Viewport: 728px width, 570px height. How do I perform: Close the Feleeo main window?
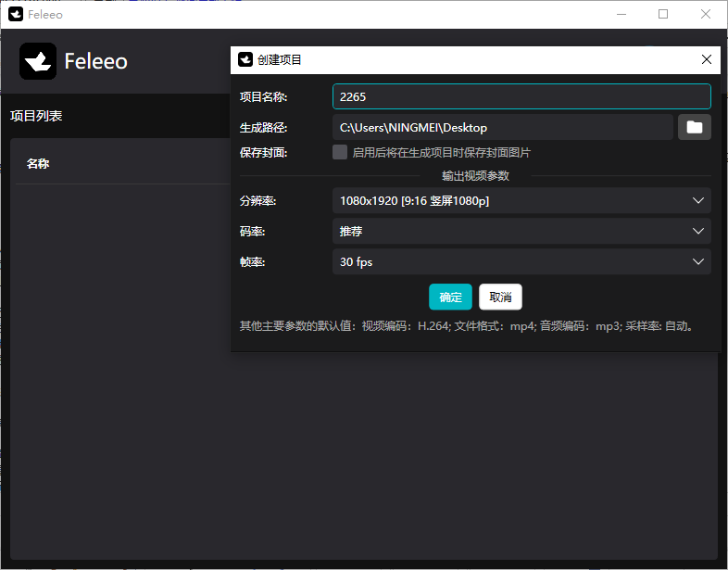(706, 14)
